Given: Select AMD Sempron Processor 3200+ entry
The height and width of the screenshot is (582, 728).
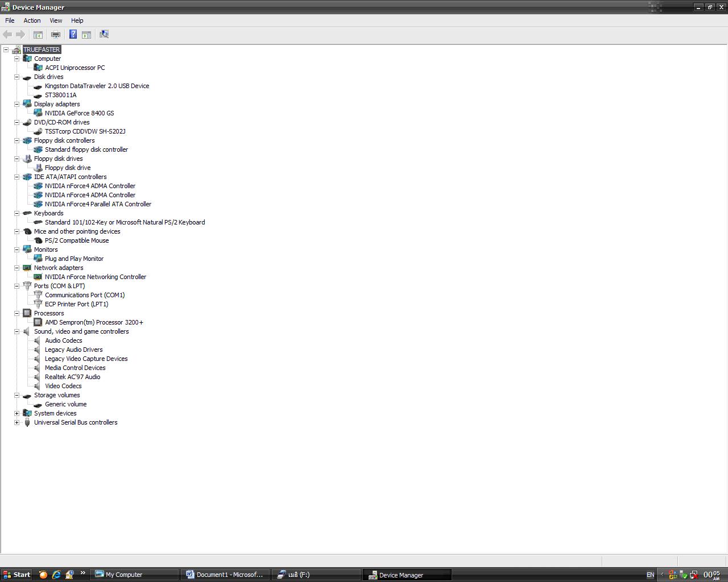Looking at the screenshot, I should click(x=94, y=322).
